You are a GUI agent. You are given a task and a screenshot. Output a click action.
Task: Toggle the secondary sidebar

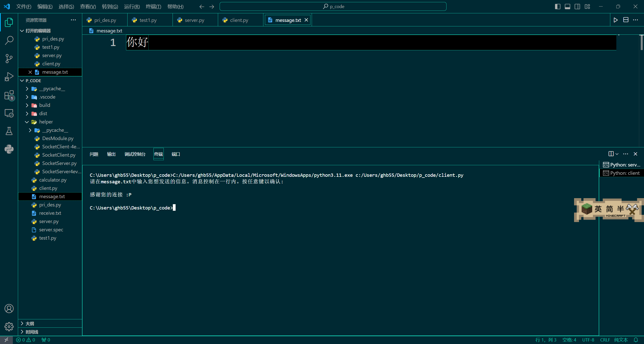point(577,6)
